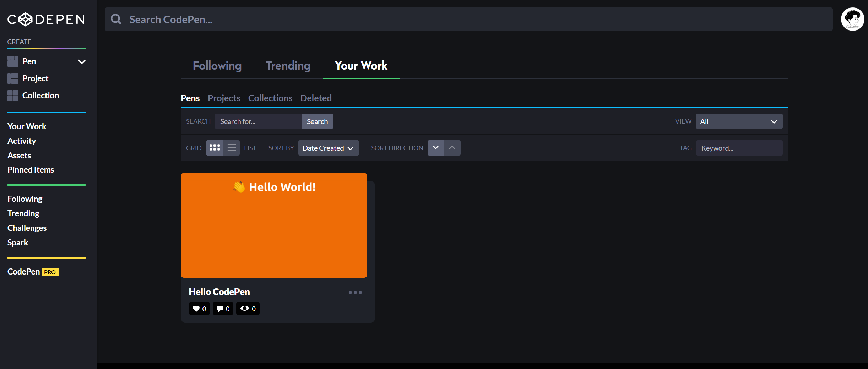Open the Projects sub-tab

click(224, 98)
